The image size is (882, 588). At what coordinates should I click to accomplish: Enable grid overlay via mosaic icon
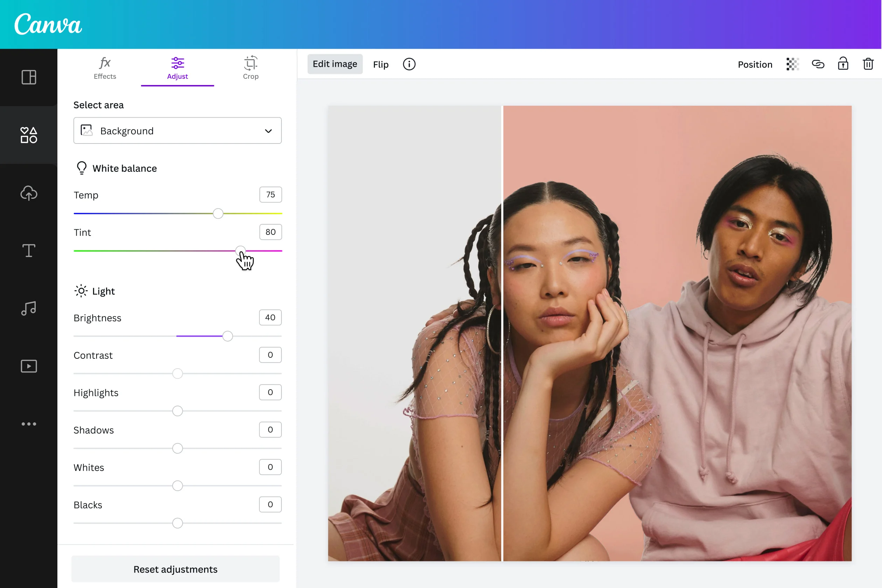click(792, 64)
